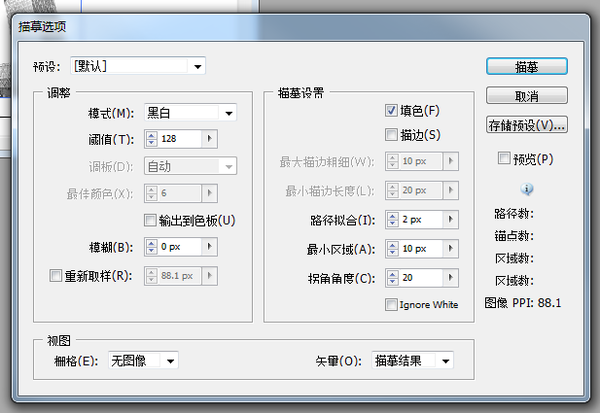Click the 拐角角度(C) field showing 20
This screenshot has width=600, height=413.
coord(421,278)
